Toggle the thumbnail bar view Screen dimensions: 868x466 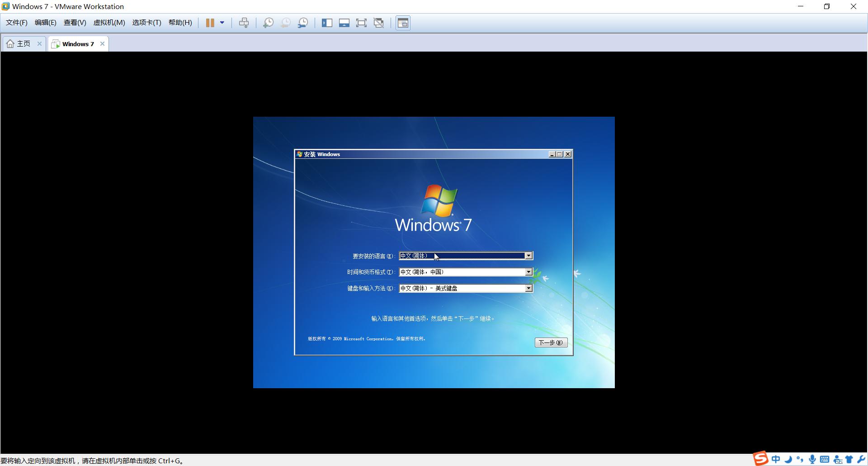(x=344, y=23)
